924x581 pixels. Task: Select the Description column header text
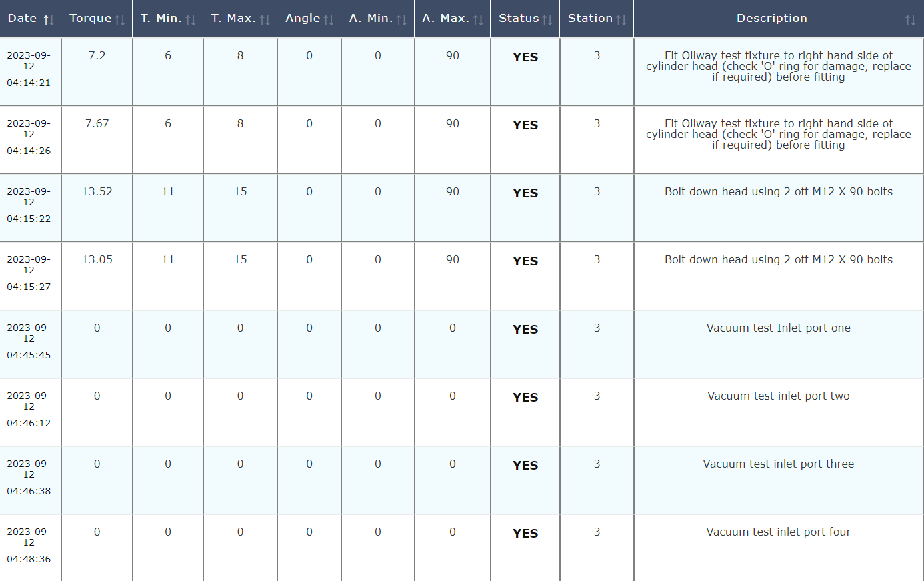(771, 19)
